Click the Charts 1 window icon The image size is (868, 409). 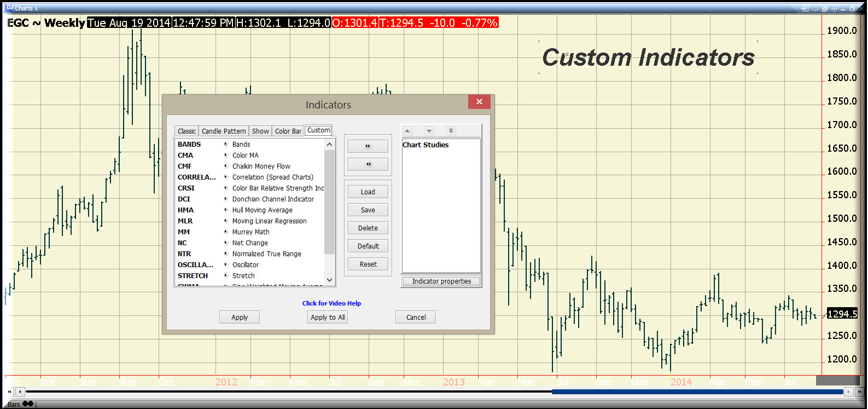(x=9, y=8)
